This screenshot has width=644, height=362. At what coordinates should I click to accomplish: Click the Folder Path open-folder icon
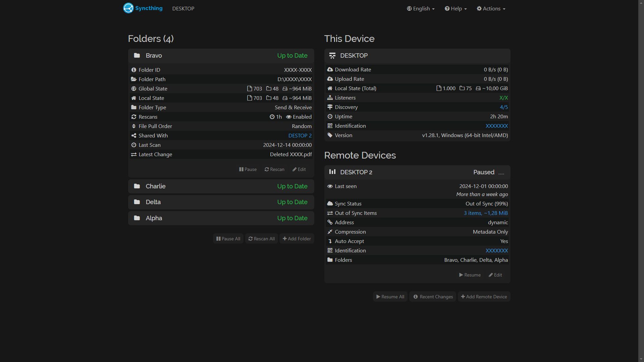tap(134, 79)
